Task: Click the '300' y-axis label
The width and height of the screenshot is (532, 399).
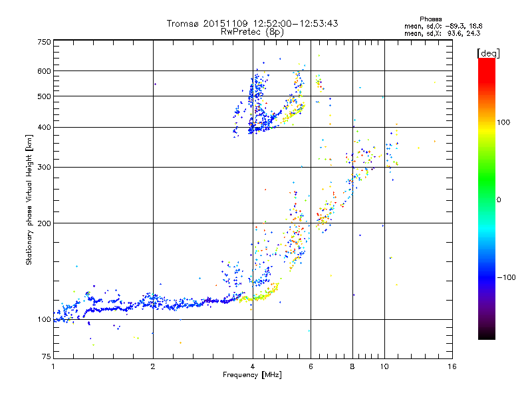Action: (44, 168)
